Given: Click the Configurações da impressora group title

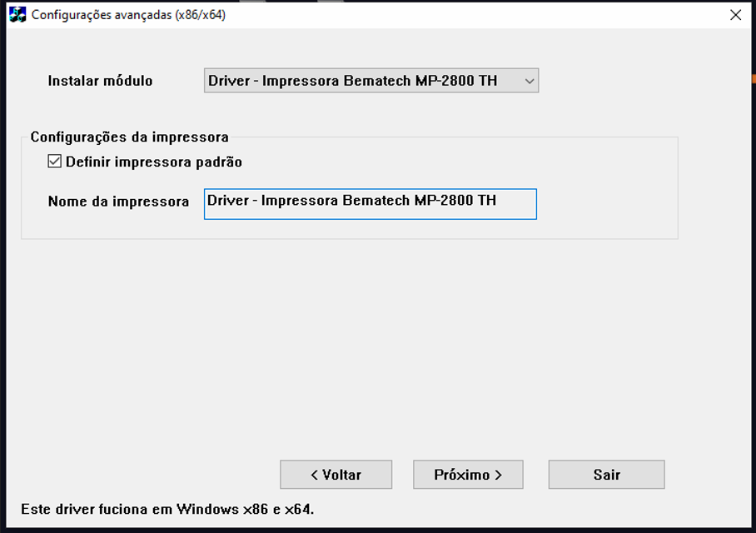Looking at the screenshot, I should tap(129, 137).
